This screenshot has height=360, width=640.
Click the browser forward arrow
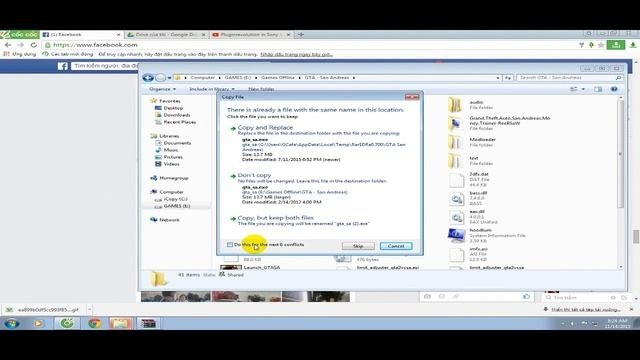(21, 45)
